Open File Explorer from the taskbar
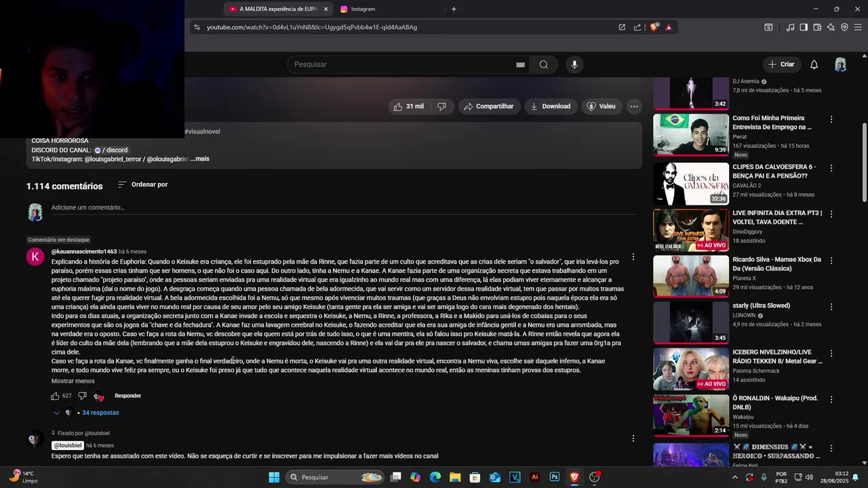The width and height of the screenshot is (868, 488). point(455,477)
